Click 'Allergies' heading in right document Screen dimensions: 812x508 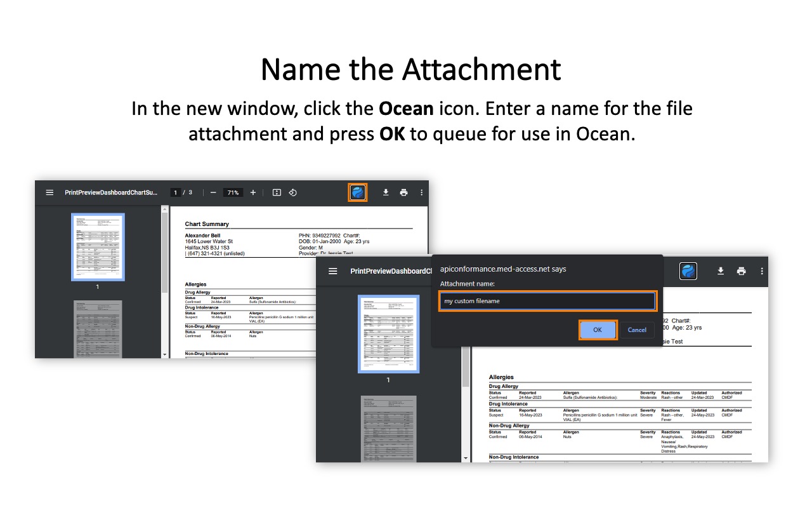(x=501, y=377)
